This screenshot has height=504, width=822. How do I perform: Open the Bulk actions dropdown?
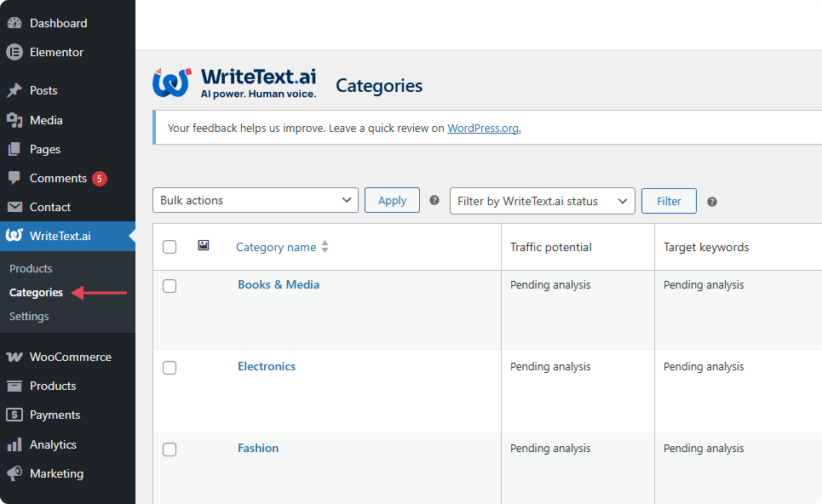pyautogui.click(x=256, y=200)
